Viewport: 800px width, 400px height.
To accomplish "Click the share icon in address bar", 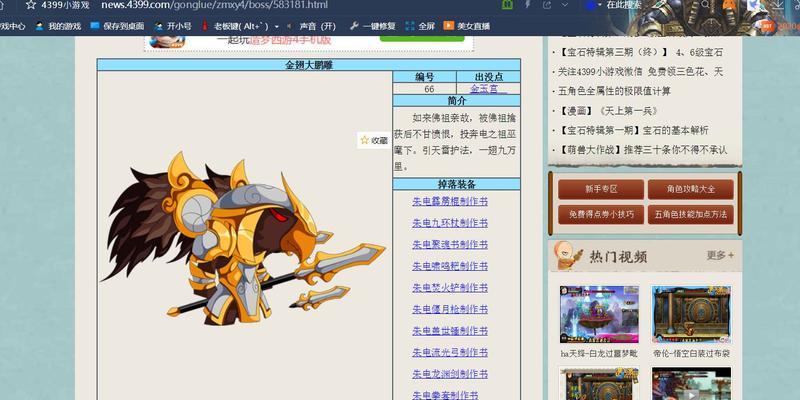I will tap(547, 5).
